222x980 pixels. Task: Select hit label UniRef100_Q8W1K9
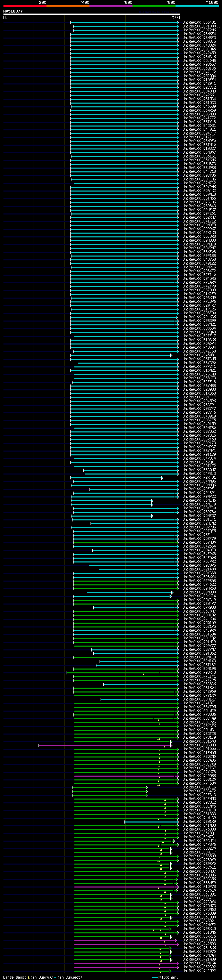pos(199,822)
